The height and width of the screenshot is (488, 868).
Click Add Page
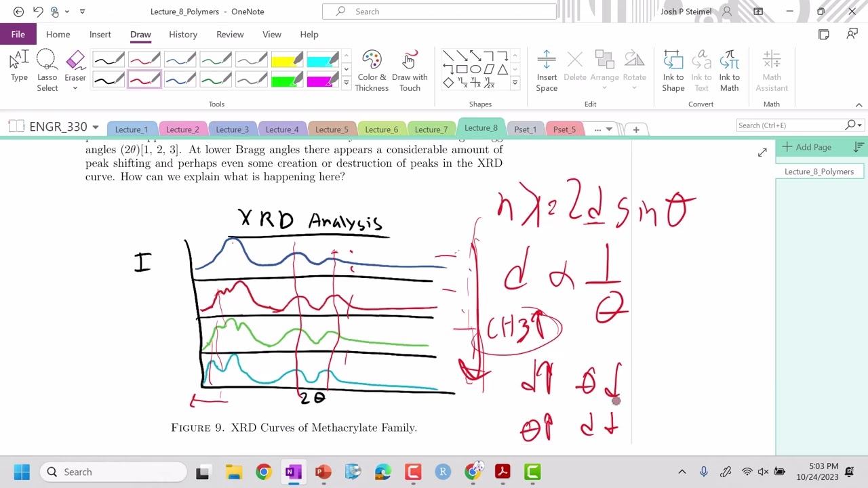807,147
